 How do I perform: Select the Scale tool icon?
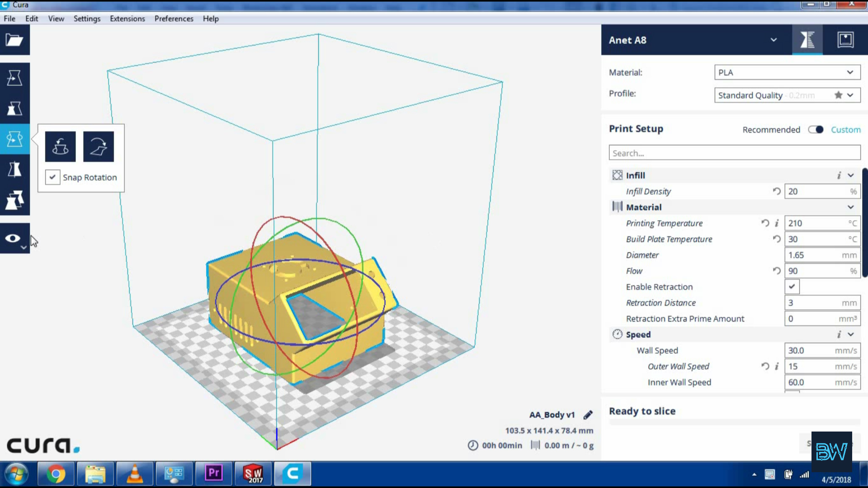[15, 108]
